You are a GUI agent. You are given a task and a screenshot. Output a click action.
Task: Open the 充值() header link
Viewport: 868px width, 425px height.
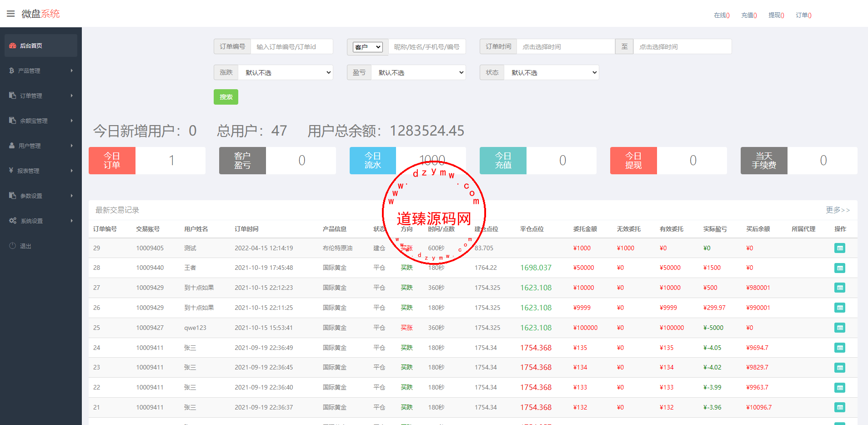(749, 15)
